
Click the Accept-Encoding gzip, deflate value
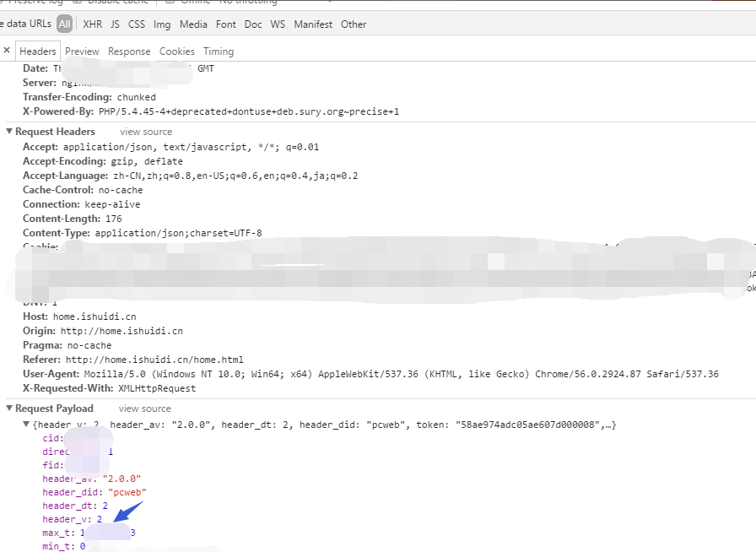point(147,161)
